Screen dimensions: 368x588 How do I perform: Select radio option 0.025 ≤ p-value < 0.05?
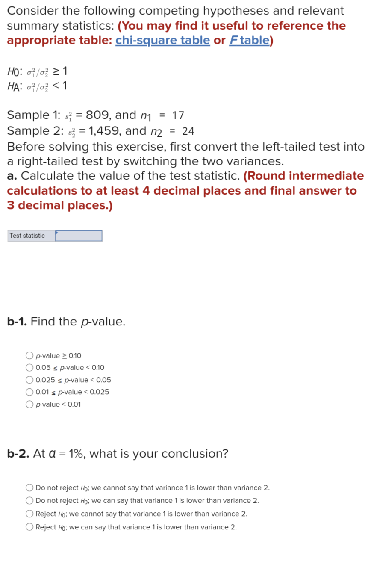[x=29, y=379]
